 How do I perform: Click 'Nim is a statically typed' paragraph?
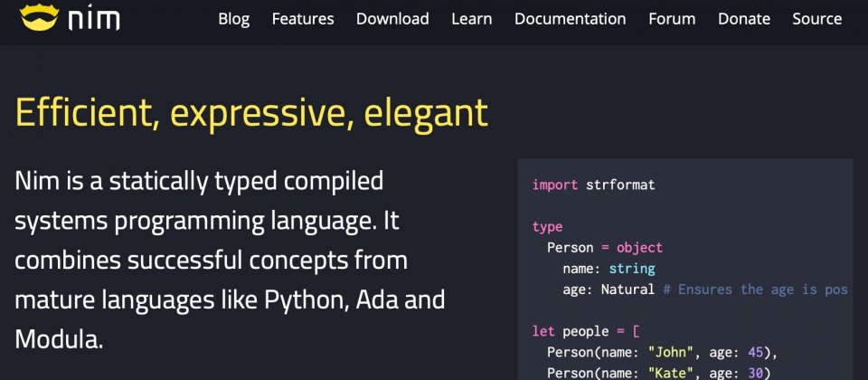(230, 260)
